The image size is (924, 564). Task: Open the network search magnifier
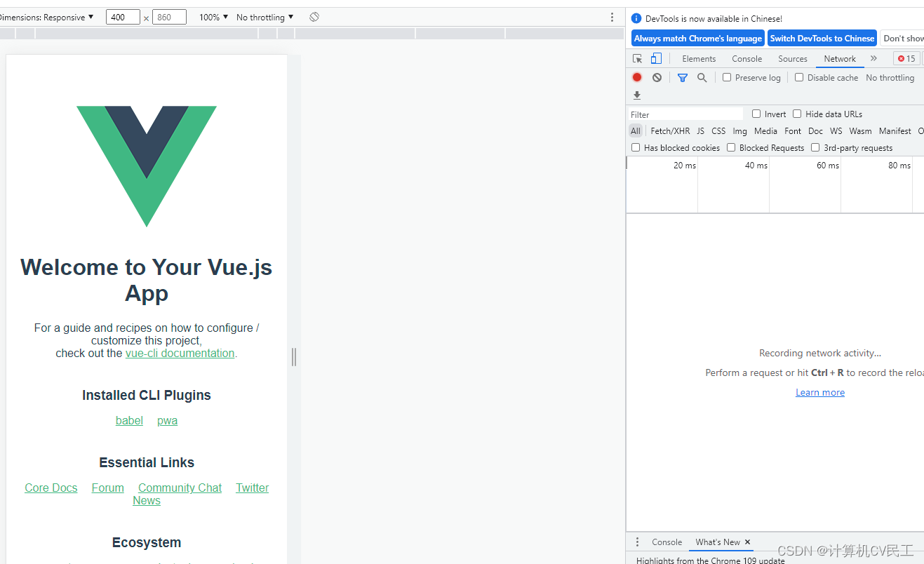click(x=702, y=78)
